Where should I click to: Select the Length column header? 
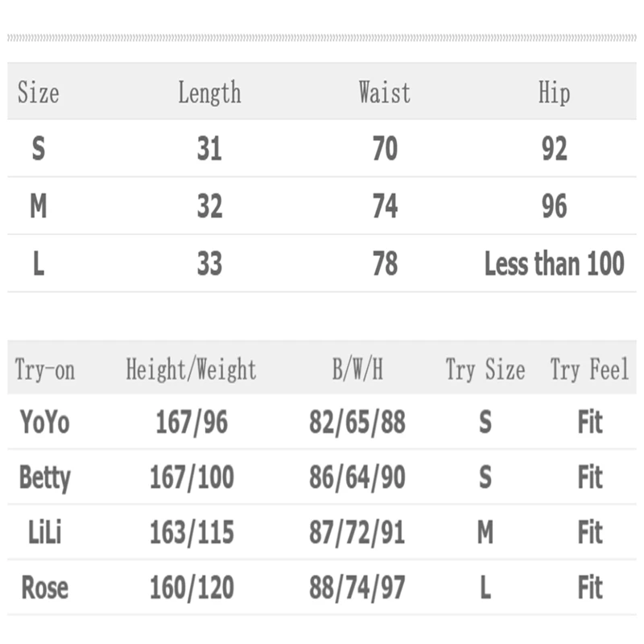(x=209, y=93)
